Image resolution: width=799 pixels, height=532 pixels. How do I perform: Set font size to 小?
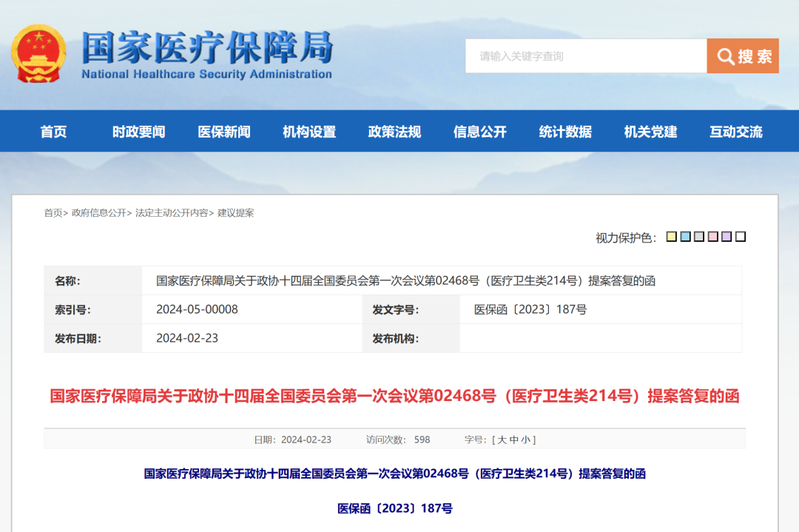pos(525,440)
